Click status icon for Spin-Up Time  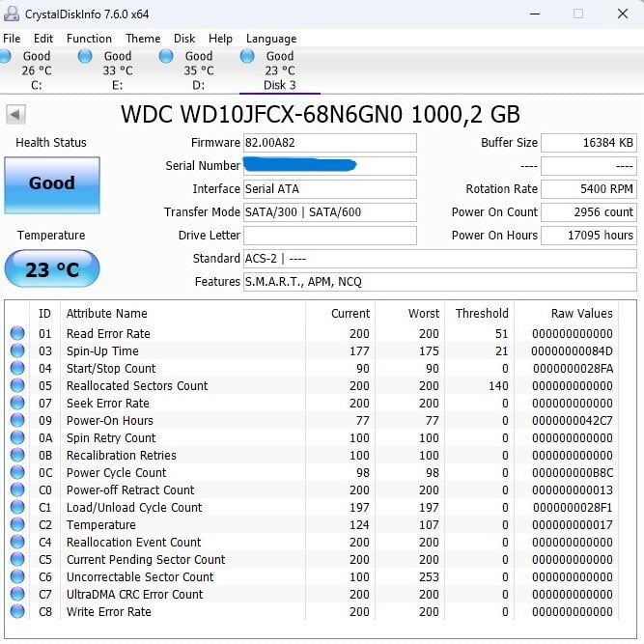tap(17, 350)
